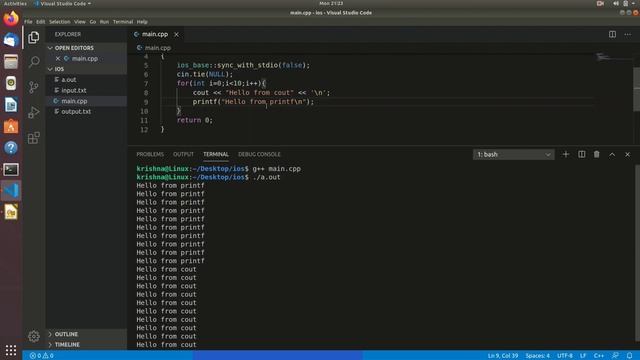Expand the Outline section
640x360 pixels.
coord(86,334)
